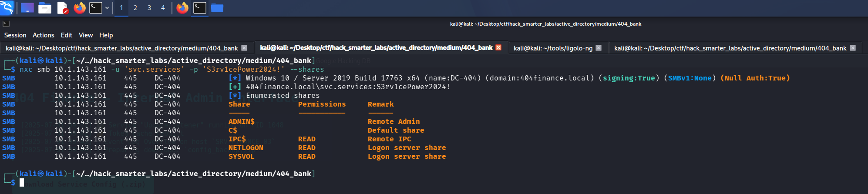
Task: Open the Edit menu
Action: coord(67,35)
